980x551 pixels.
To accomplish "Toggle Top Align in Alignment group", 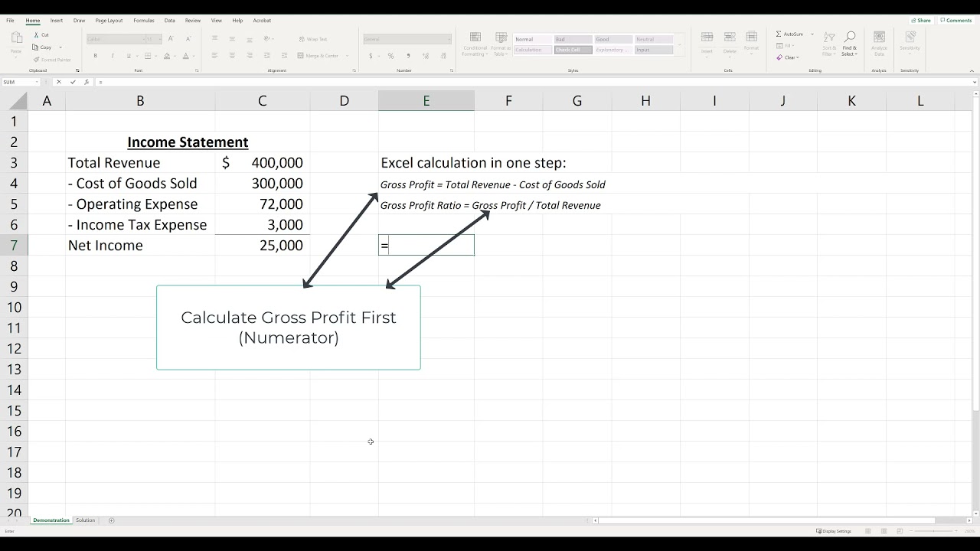I will [x=214, y=39].
